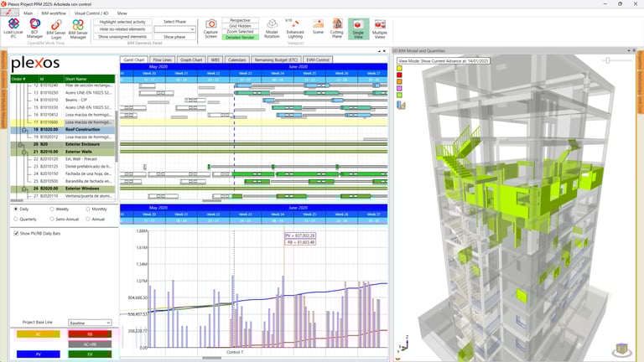Screen dimensions: 644x362
Task: Click the pink swatch in the 3D legend
Action: pos(399,88)
